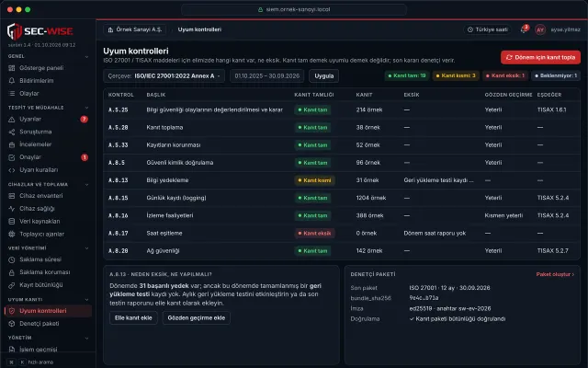Select the A.8.17 Saat eşitleme row
This screenshot has width=588, height=368.
[342, 234]
